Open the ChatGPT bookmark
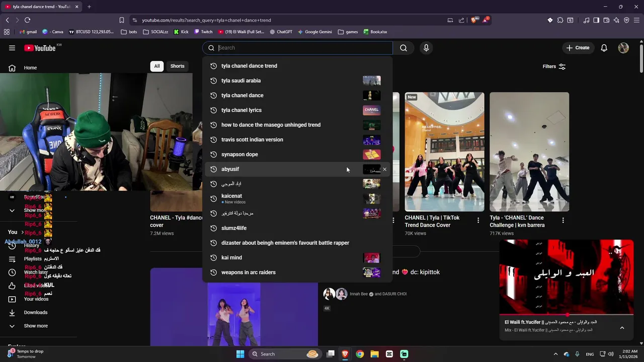The width and height of the screenshot is (644, 362). pos(281,32)
